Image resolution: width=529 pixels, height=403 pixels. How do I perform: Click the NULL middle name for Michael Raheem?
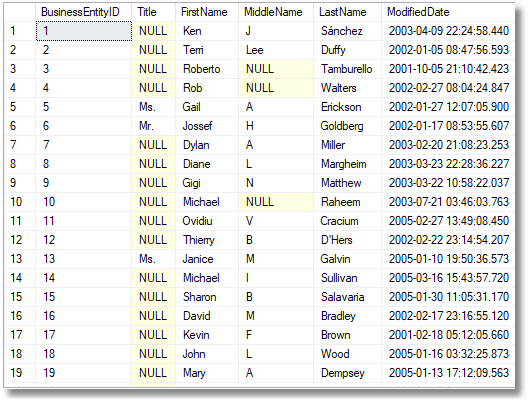pyautogui.click(x=276, y=202)
